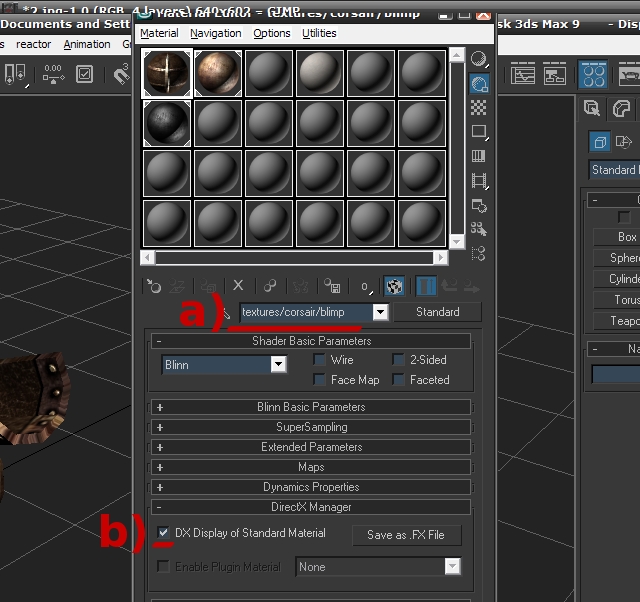Screen dimensions: 640x602
Task: Select the dark black material sample slot
Action: (167, 124)
